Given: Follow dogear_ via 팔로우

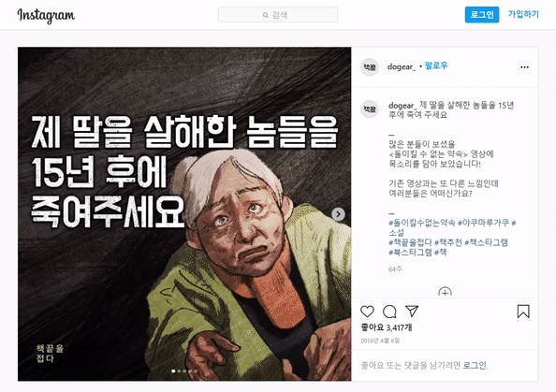Looking at the screenshot, I should (436, 65).
